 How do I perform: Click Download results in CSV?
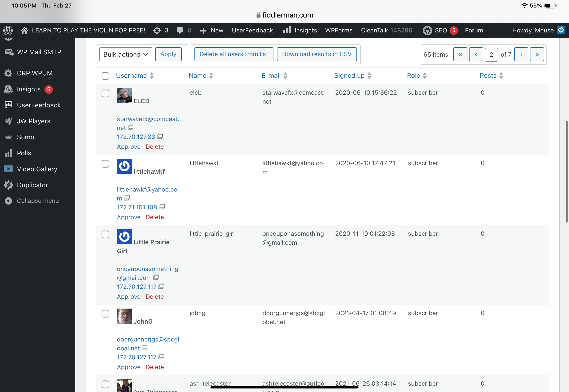[x=317, y=54]
